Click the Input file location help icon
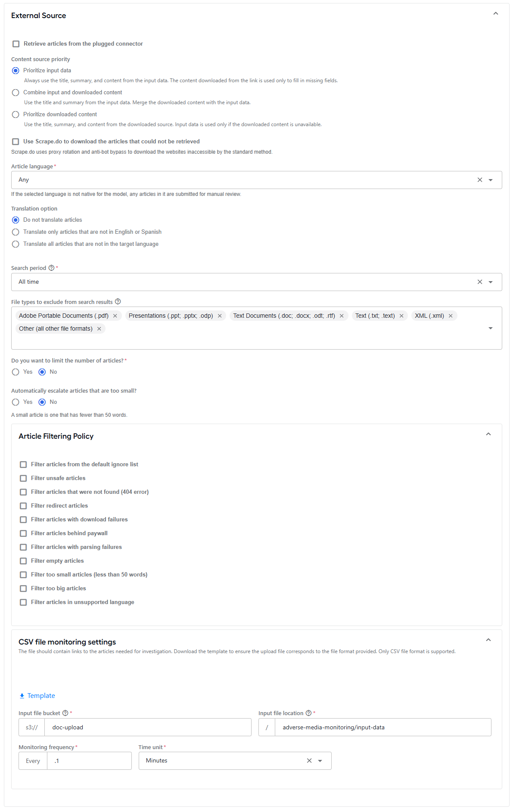This screenshot has height=812, width=513. [308, 713]
